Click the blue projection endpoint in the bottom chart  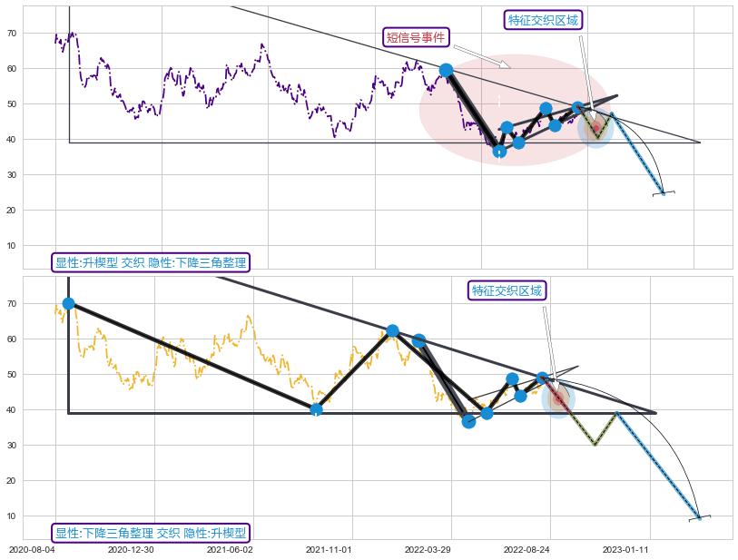point(699,517)
